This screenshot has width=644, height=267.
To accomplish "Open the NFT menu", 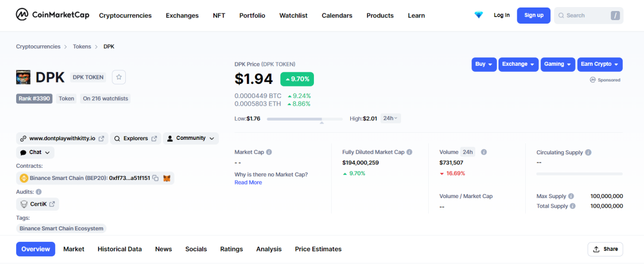I will (x=219, y=16).
